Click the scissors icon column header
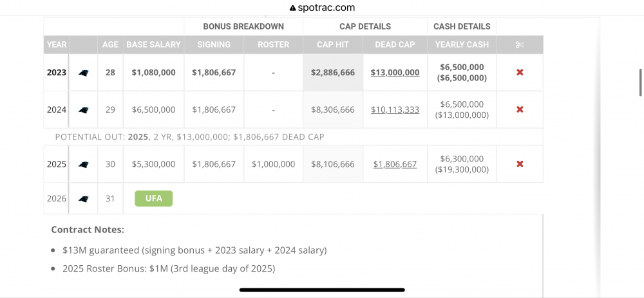Viewport: 644px width, 298px height. [520, 45]
